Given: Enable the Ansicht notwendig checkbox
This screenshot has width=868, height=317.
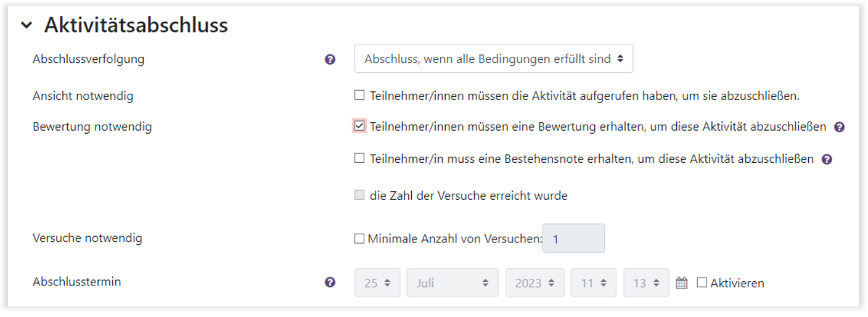Looking at the screenshot, I should (359, 96).
